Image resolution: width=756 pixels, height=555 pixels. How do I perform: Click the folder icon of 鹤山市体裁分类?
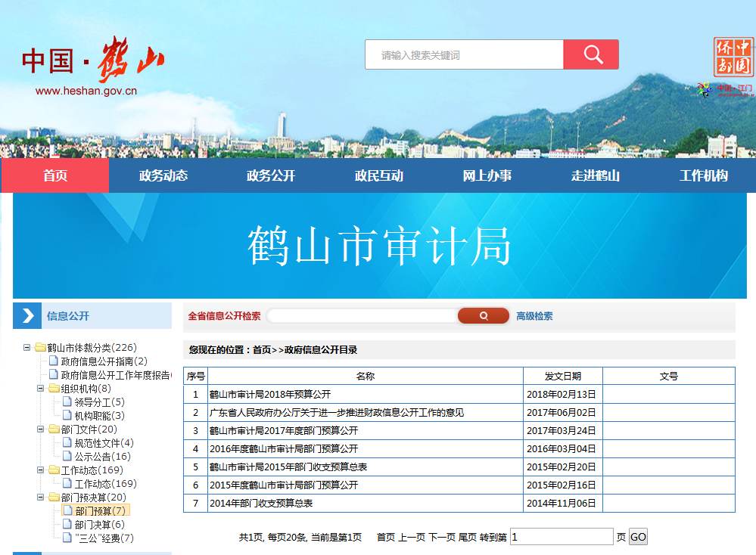click(40, 348)
